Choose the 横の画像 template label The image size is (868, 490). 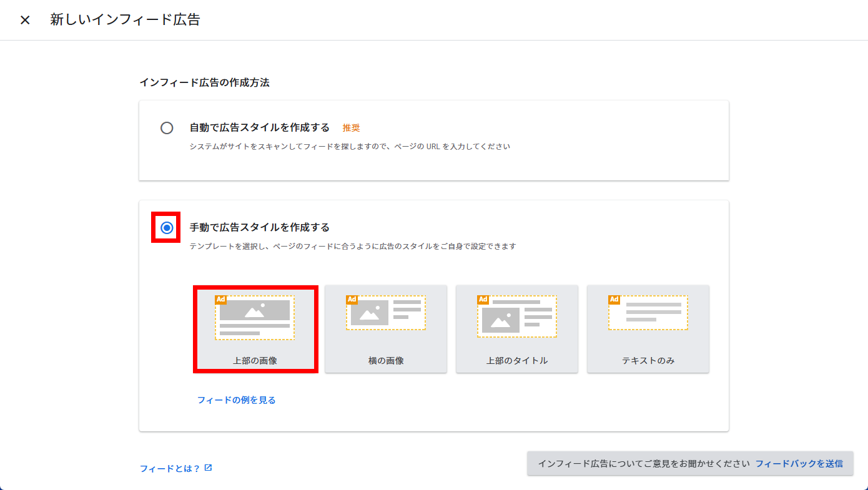point(386,361)
